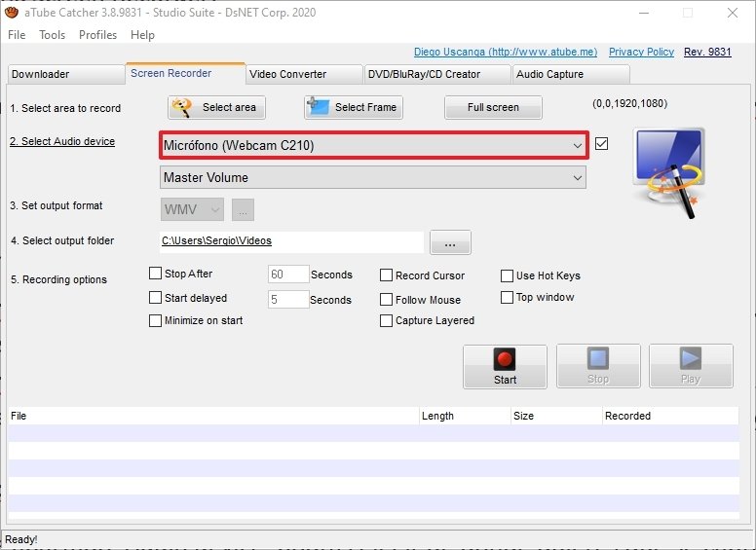
Task: Browse for output folder with the ellipsis button
Action: coord(450,242)
